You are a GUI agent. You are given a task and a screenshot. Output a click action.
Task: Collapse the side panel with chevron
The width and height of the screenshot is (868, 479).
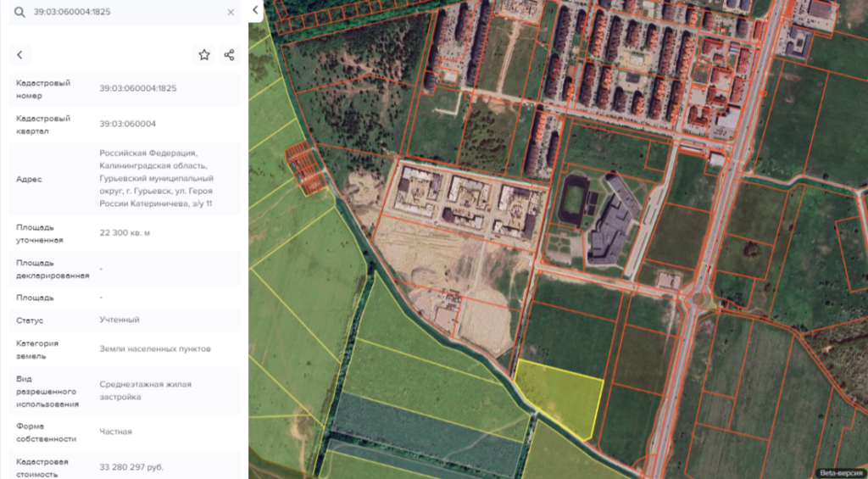[255, 10]
